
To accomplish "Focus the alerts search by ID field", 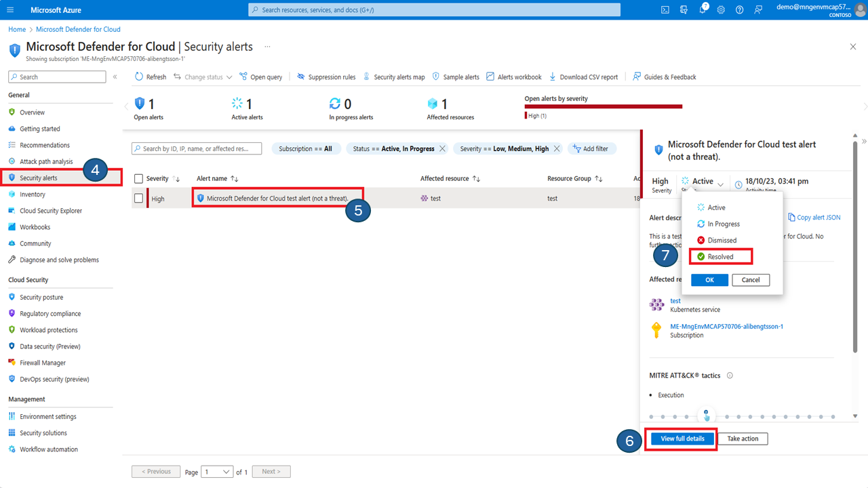I will [x=197, y=148].
